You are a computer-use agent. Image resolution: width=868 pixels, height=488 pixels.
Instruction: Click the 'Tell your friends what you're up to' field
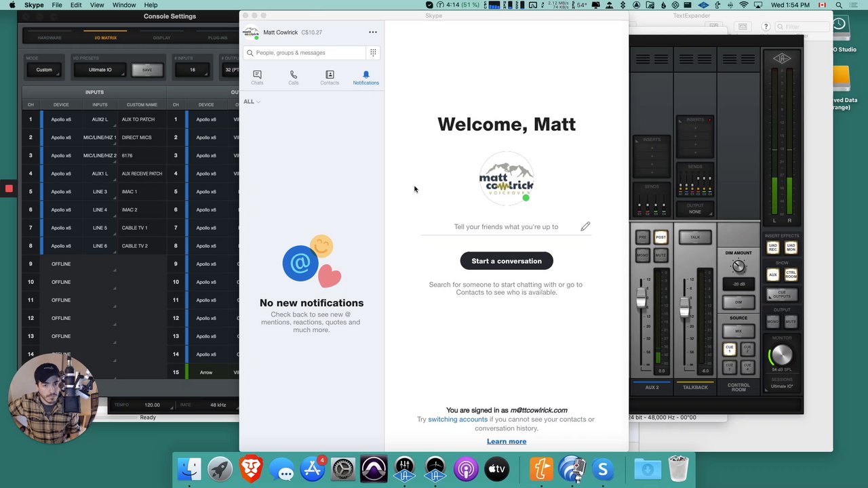tap(506, 227)
